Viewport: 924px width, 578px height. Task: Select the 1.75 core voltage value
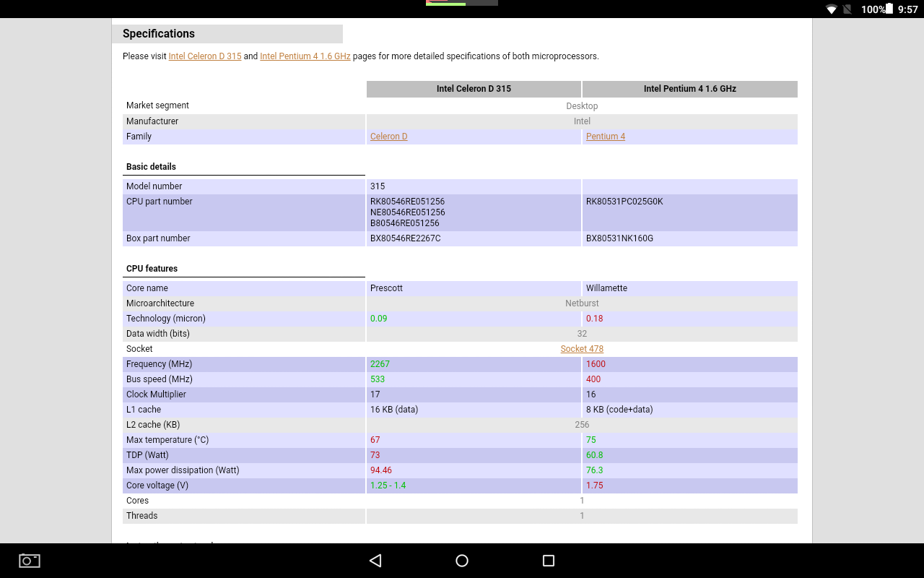point(595,486)
